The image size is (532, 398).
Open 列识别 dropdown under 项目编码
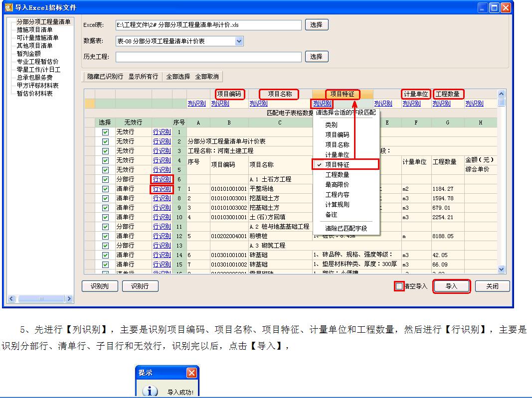(220, 104)
